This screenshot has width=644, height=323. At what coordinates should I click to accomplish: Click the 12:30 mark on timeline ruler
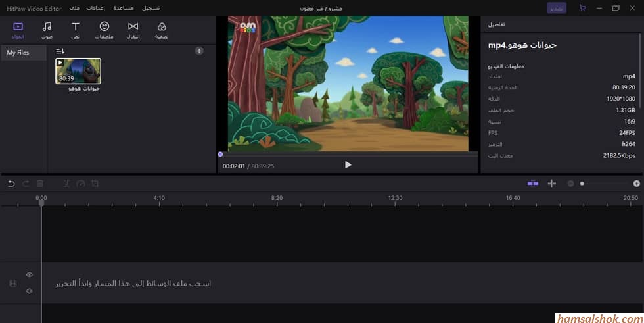(395, 198)
